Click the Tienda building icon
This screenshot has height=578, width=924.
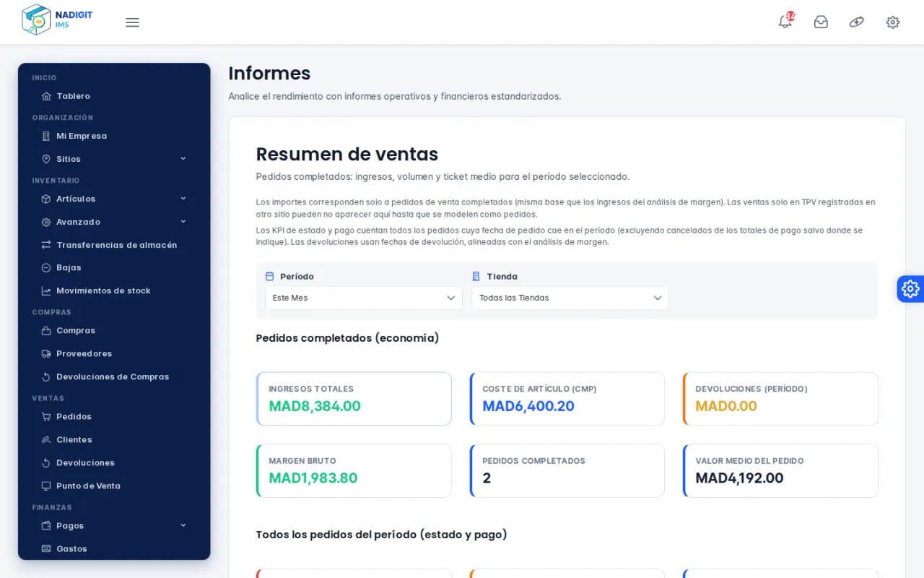[x=476, y=276]
